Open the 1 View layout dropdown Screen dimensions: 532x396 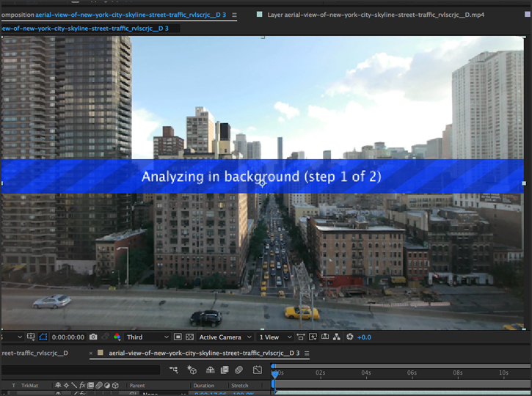tap(275, 337)
